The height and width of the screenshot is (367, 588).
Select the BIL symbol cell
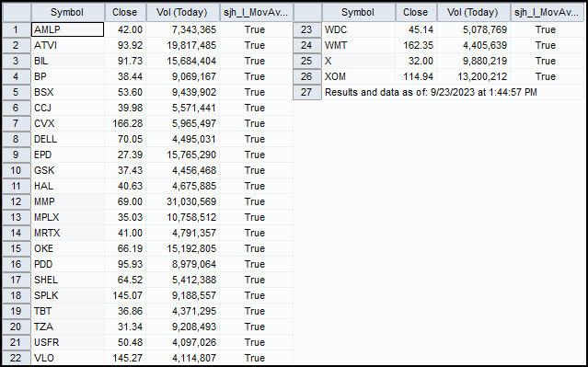tap(67, 61)
